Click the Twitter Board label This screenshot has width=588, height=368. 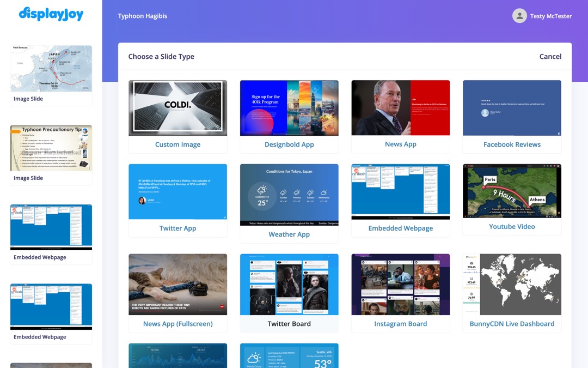point(289,324)
